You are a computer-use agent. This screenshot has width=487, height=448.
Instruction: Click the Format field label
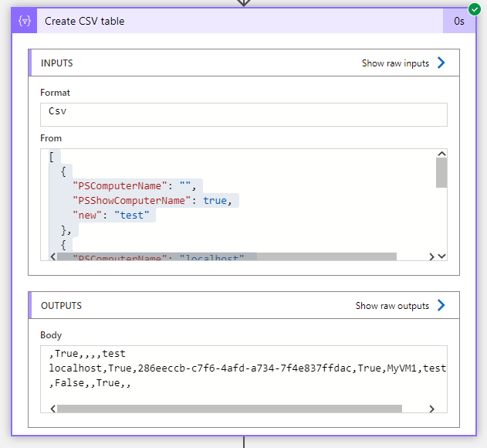(56, 93)
